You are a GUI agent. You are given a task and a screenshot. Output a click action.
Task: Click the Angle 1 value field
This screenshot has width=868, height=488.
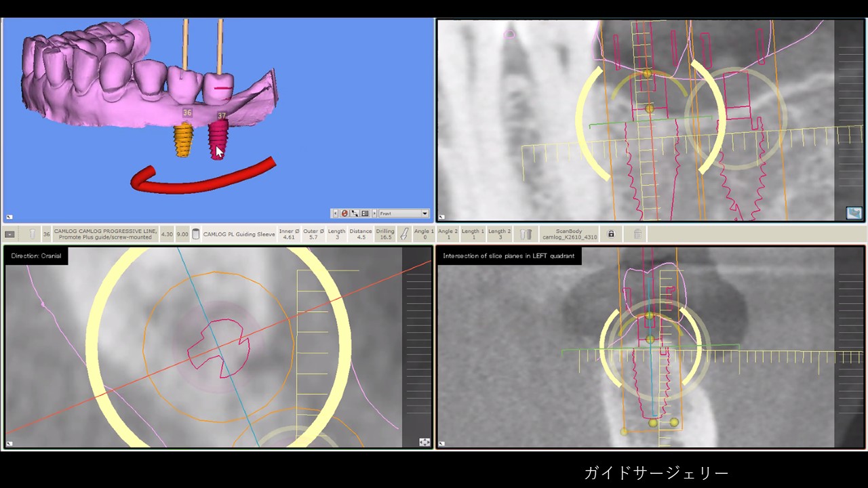[x=424, y=235]
